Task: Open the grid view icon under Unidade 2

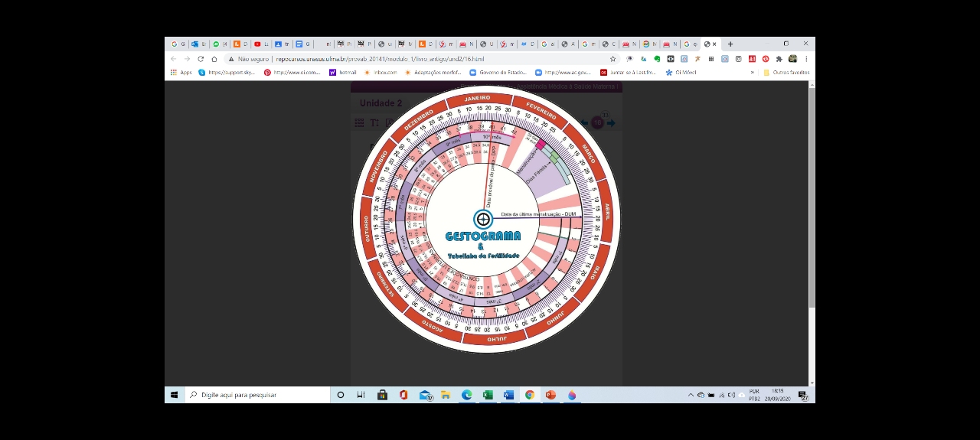Action: [359, 122]
